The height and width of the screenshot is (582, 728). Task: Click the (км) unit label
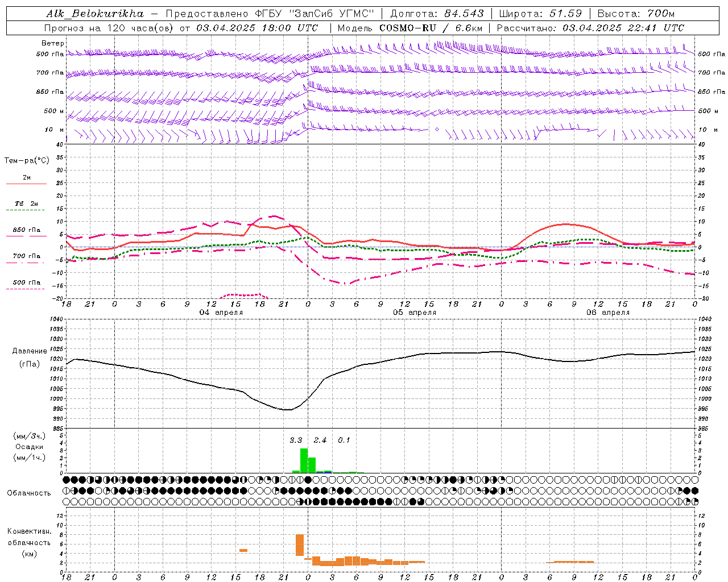(30, 554)
